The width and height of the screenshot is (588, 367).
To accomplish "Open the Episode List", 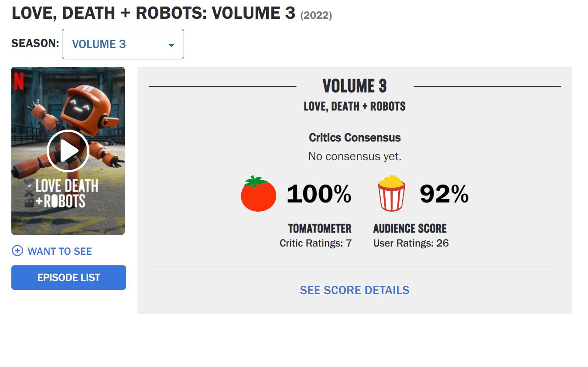I will click(x=68, y=278).
